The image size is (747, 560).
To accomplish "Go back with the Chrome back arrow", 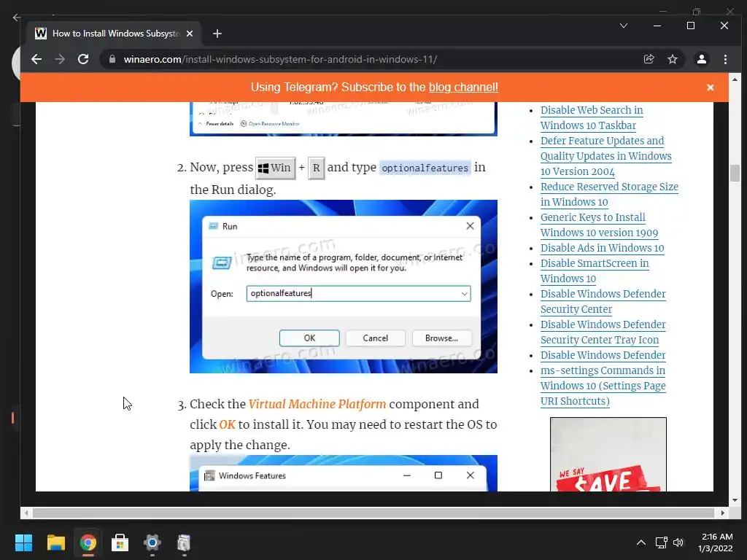I will (x=36, y=59).
